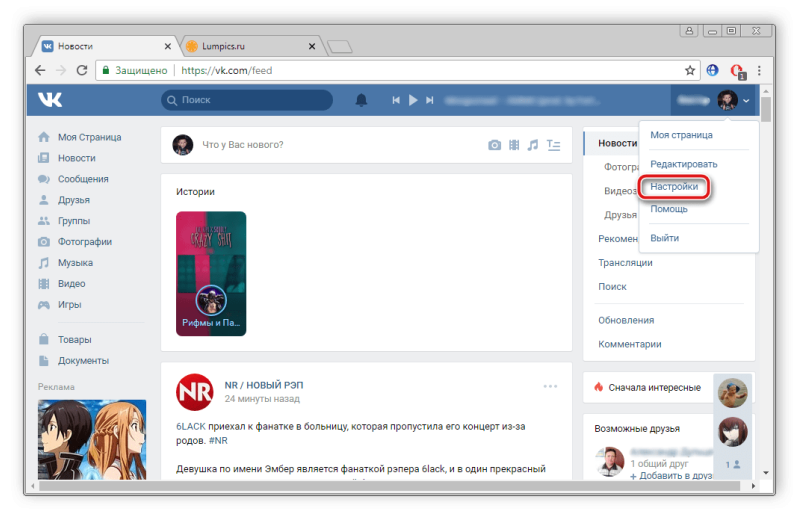This screenshot has width=800, height=520.
Task: Reload the page
Action: pyautogui.click(x=82, y=70)
